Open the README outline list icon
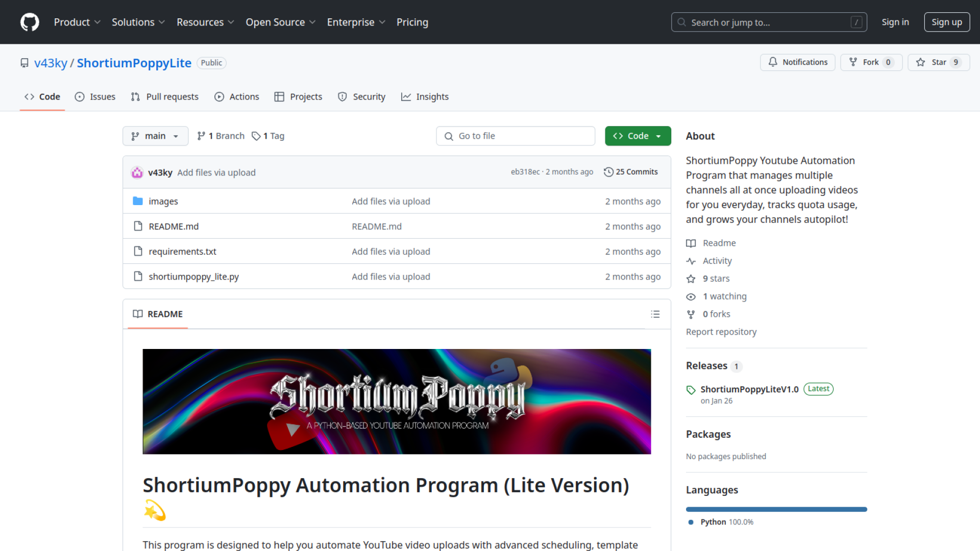The height and width of the screenshot is (551, 980). (x=655, y=314)
